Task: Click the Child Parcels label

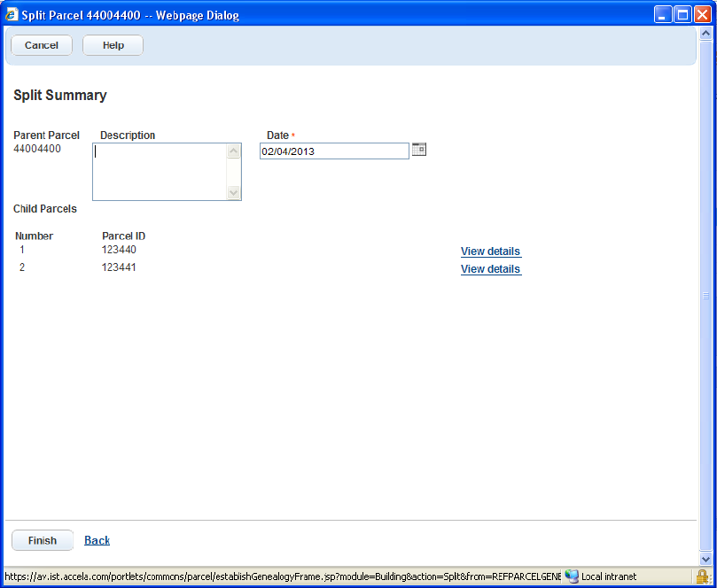Action: point(45,209)
